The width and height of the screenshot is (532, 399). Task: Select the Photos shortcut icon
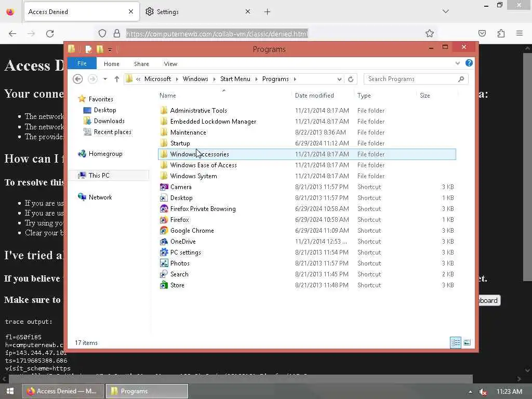(x=164, y=263)
